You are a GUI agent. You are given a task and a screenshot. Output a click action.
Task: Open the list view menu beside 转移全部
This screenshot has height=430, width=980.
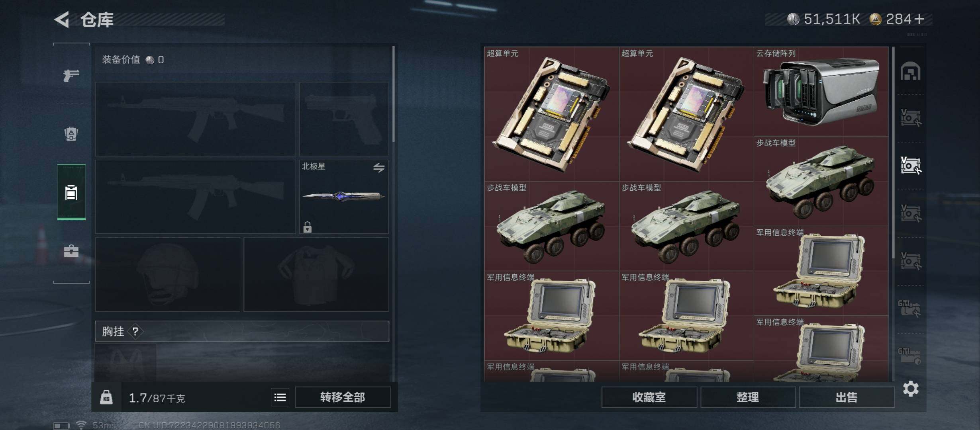280,397
